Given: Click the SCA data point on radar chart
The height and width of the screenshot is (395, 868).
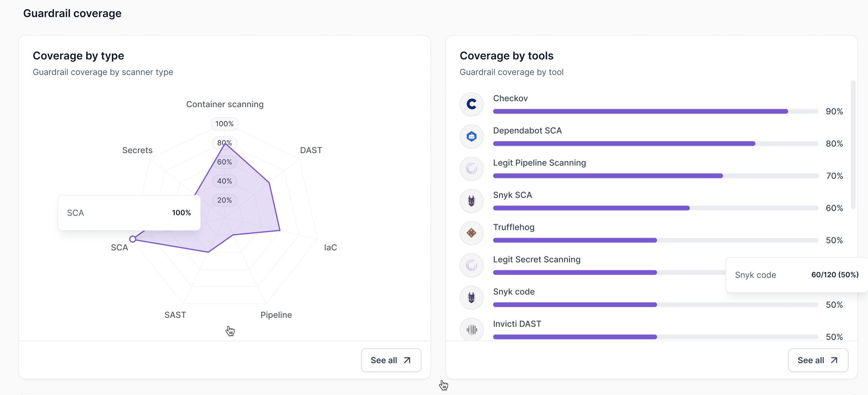Looking at the screenshot, I should pos(133,239).
